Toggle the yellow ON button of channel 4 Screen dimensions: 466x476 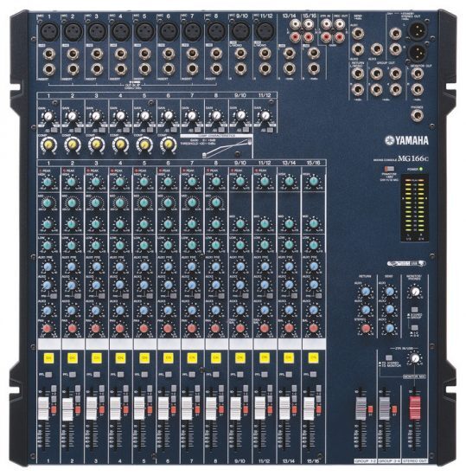(120, 358)
